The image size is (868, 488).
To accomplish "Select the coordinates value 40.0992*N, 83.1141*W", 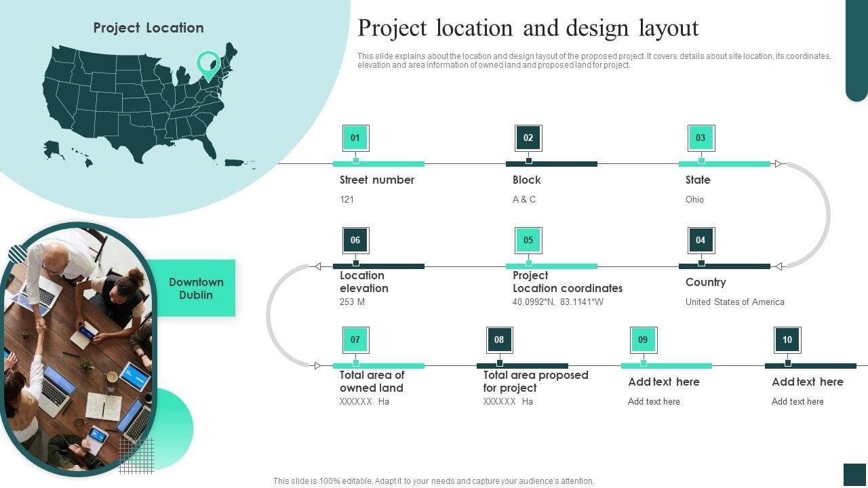I will coord(558,302).
